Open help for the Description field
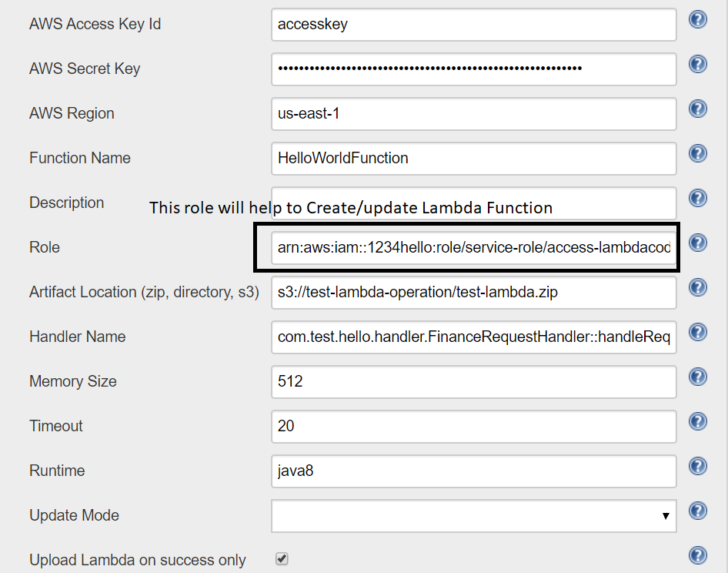Screen dimensions: 728x573 coord(697,198)
